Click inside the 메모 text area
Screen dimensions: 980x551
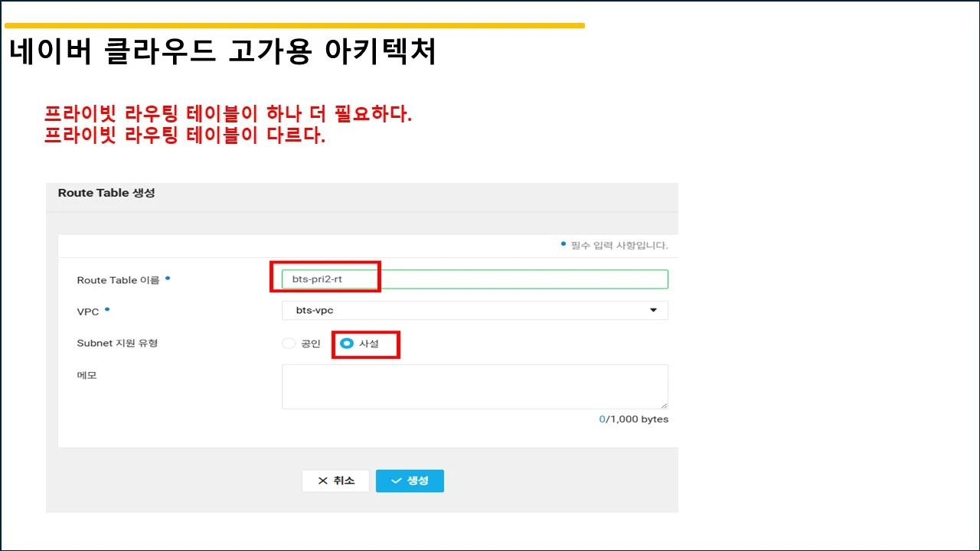coord(475,386)
